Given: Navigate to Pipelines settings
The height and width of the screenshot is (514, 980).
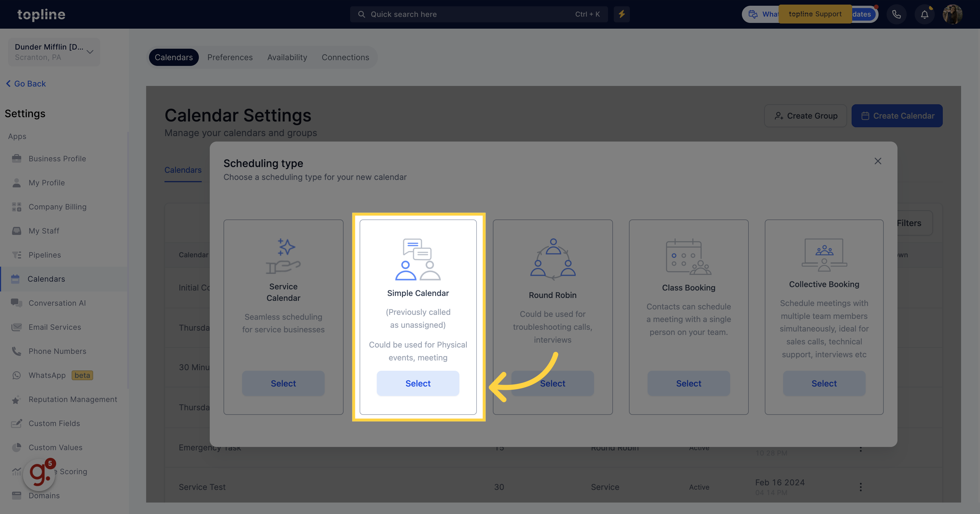Looking at the screenshot, I should click(45, 255).
